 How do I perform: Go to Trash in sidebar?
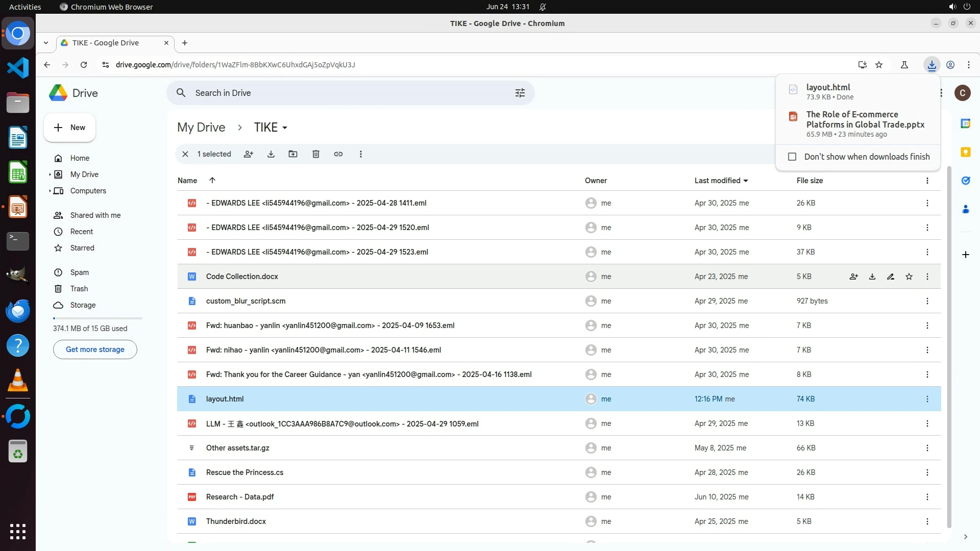[79, 289]
